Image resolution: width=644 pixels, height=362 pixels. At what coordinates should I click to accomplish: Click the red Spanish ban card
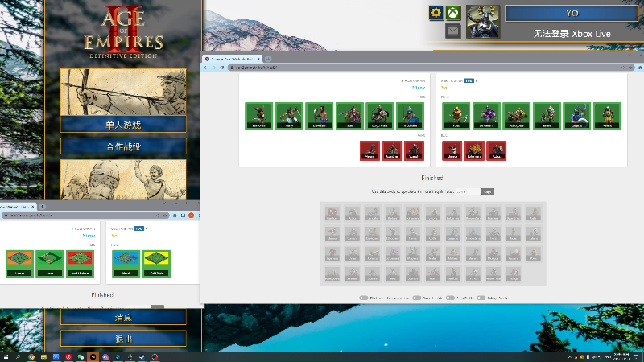414,150
